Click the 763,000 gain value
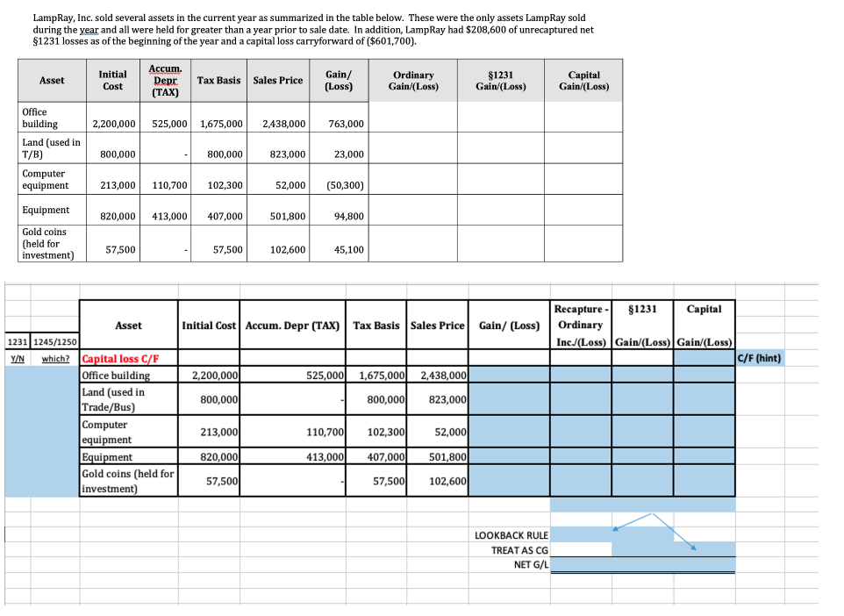This screenshot has height=616, width=844. click(346, 124)
